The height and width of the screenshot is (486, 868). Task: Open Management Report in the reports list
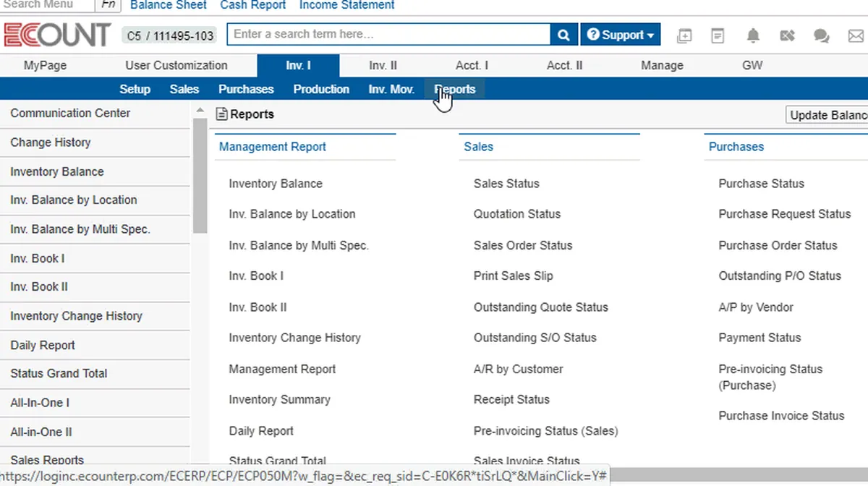coord(282,369)
